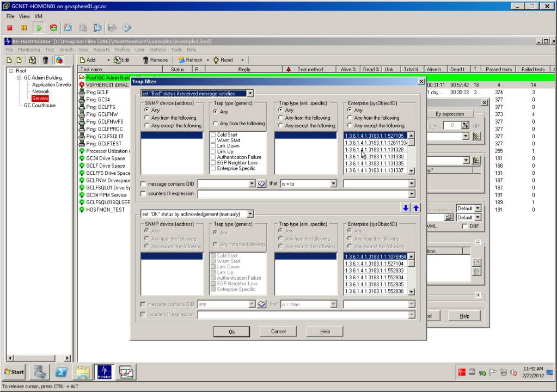Open the VM File menu
This screenshot has width=557, height=392.
[10, 16]
